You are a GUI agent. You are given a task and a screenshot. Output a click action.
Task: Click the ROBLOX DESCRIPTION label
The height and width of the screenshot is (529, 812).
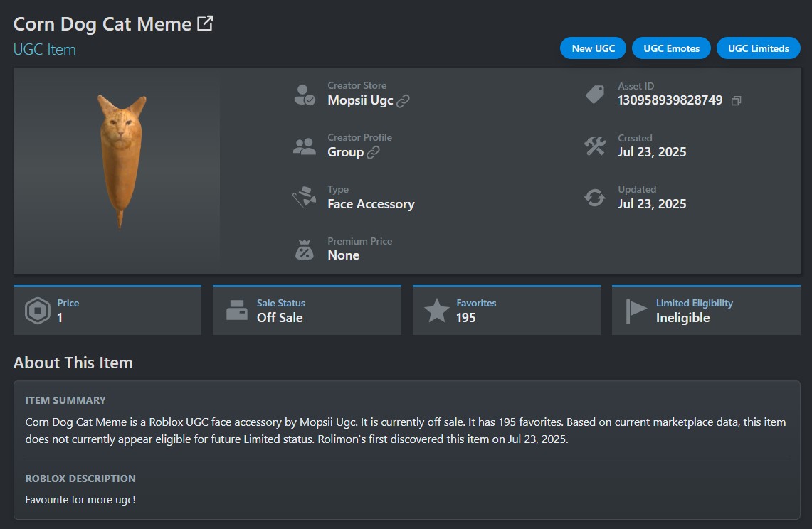[80, 479]
